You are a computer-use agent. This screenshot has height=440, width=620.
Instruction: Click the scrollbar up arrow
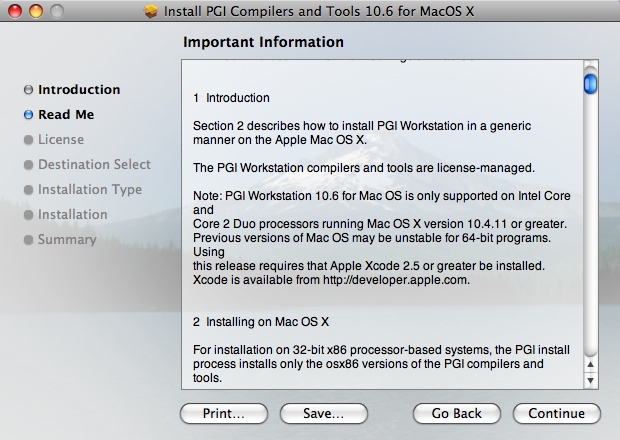point(590,364)
